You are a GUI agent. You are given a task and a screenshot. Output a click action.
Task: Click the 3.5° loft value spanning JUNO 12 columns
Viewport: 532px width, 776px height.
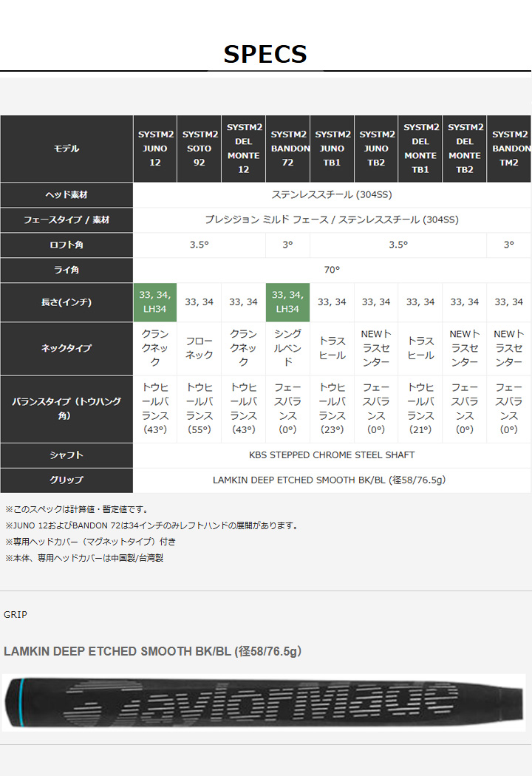coord(199,245)
